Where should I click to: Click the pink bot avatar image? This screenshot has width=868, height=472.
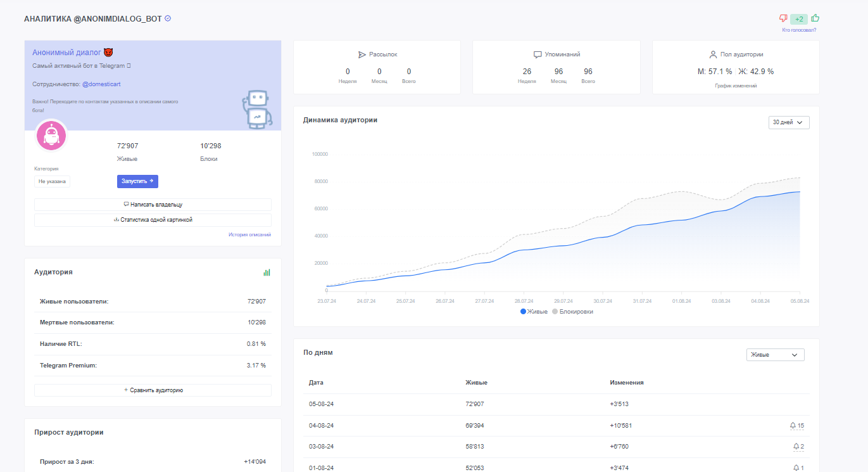pos(51,135)
